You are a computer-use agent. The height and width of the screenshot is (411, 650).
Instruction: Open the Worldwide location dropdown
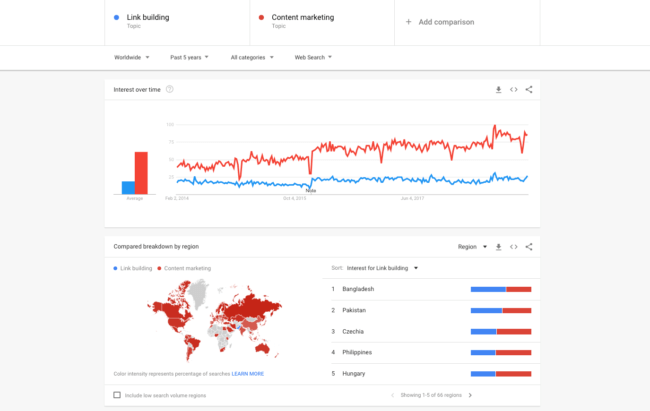click(x=131, y=57)
